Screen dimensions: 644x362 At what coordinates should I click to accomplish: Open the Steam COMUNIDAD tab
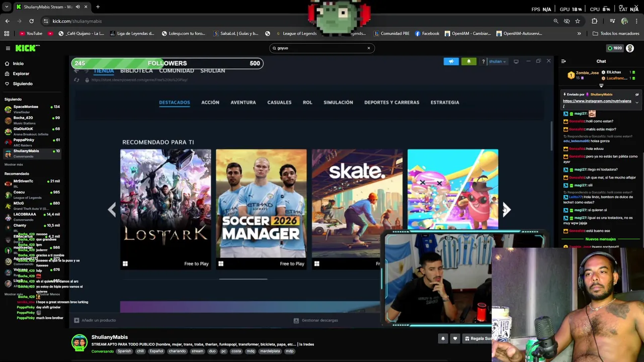(177, 71)
